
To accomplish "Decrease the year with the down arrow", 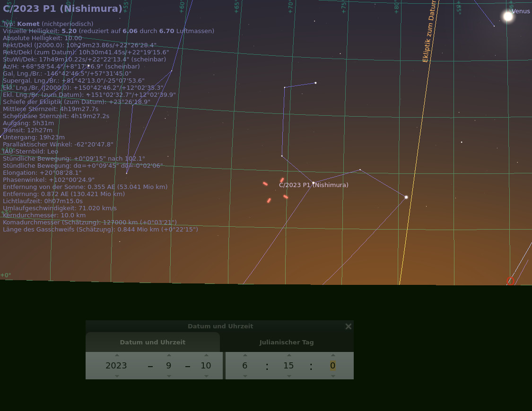I will click(117, 376).
